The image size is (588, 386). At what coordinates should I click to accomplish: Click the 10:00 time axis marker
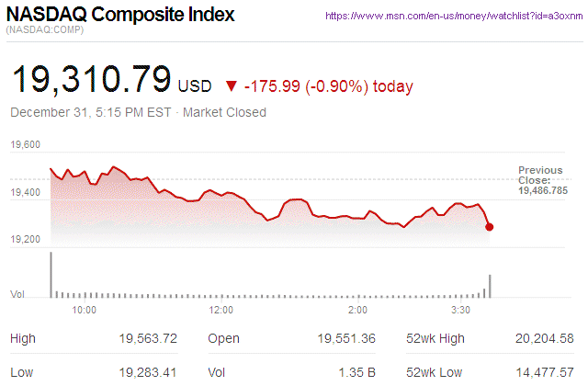coord(84,311)
